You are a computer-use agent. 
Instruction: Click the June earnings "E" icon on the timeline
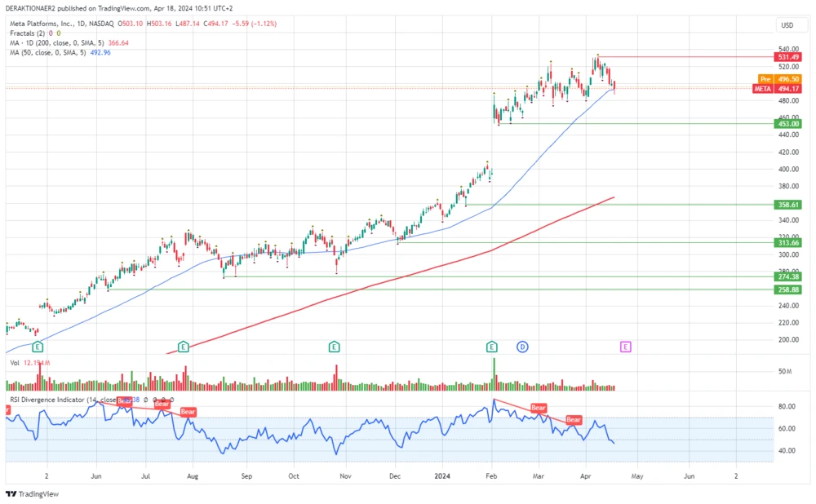(x=36, y=347)
